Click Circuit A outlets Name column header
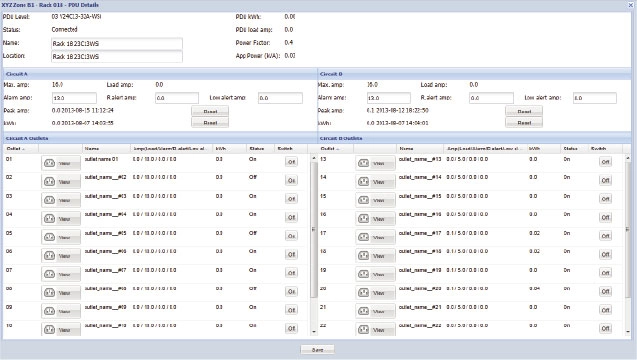637x360 pixels. (106, 149)
